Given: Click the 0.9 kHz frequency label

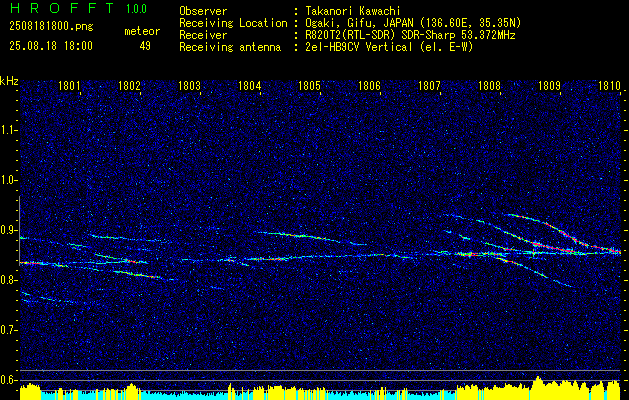Looking at the screenshot, I should coord(8,230).
